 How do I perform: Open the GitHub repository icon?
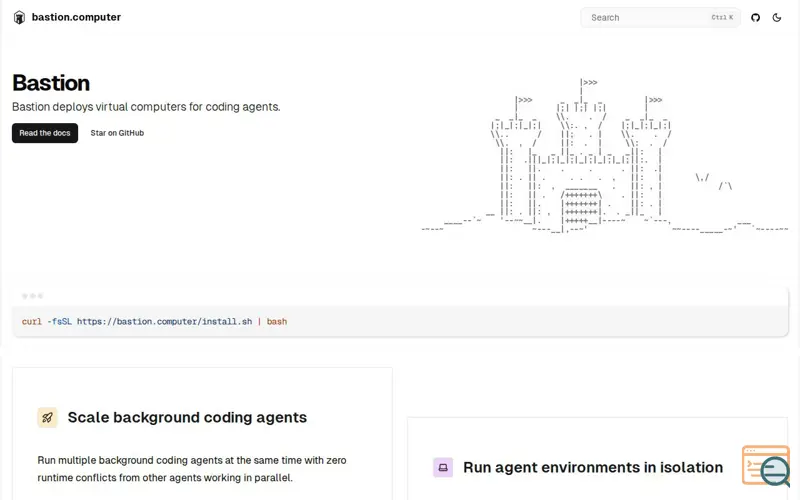[x=755, y=17]
